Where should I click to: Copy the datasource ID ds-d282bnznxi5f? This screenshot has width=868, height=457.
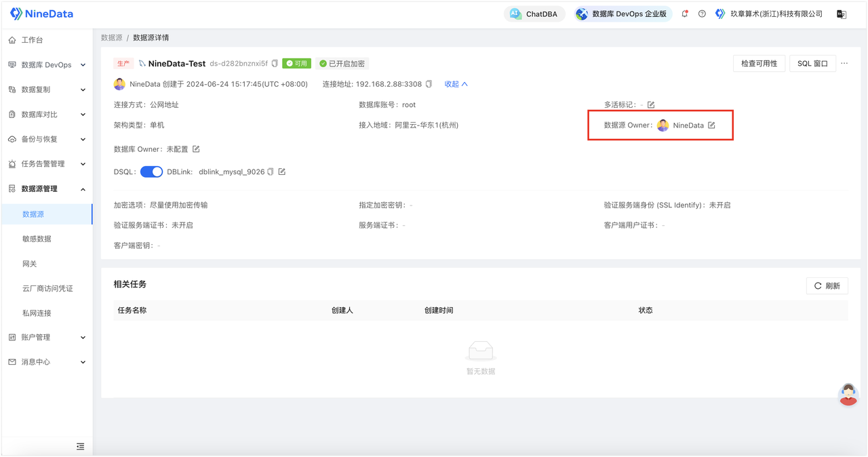pyautogui.click(x=275, y=64)
